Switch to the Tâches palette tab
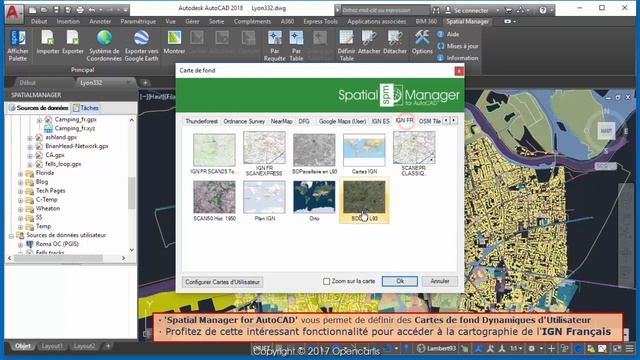 click(86, 108)
